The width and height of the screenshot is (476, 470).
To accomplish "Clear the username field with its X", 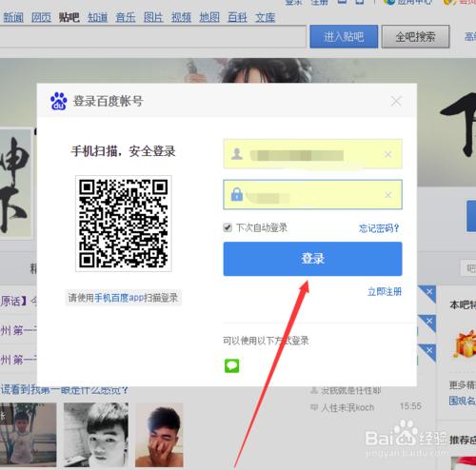I will [x=387, y=154].
